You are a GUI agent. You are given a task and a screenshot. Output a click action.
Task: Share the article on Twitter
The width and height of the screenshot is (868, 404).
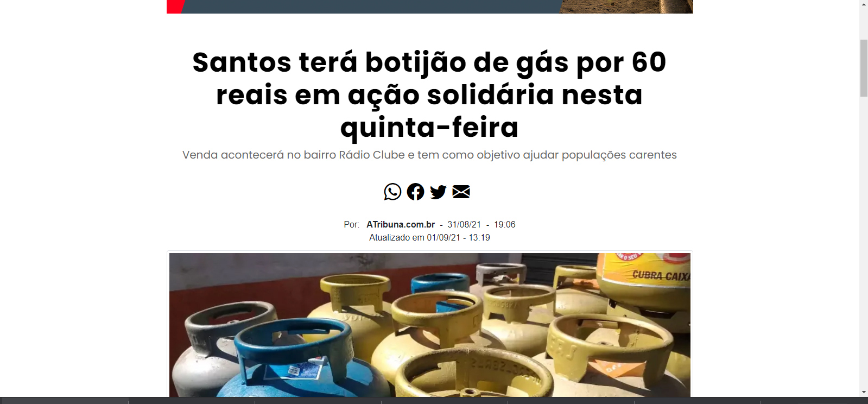[x=438, y=192]
